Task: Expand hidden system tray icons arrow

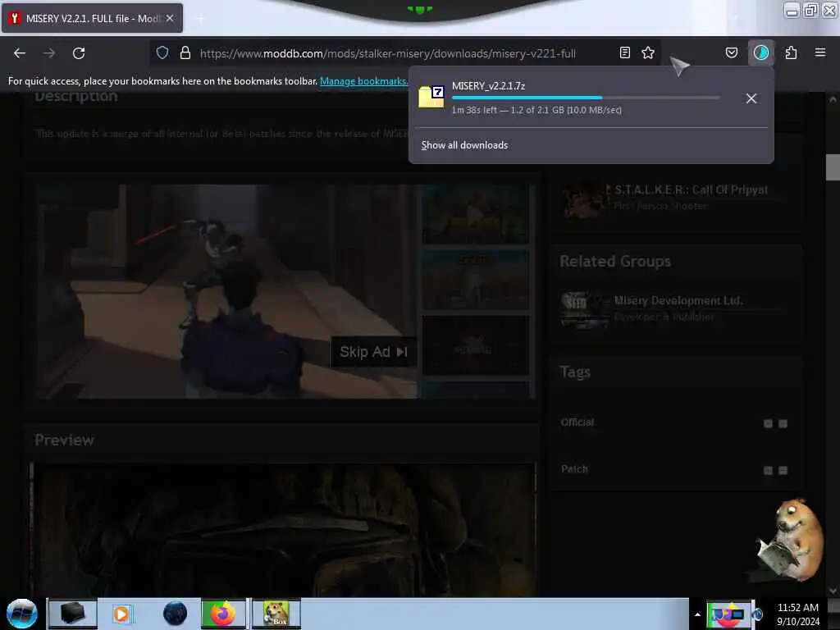Action: pos(697,614)
